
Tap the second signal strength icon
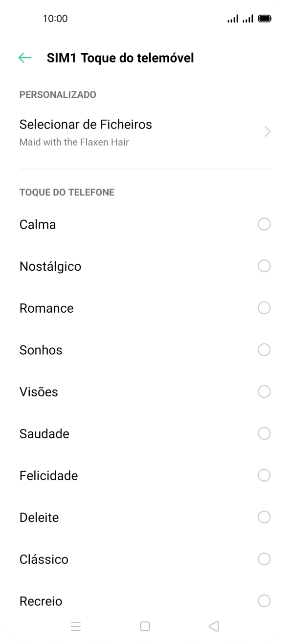[248, 18]
